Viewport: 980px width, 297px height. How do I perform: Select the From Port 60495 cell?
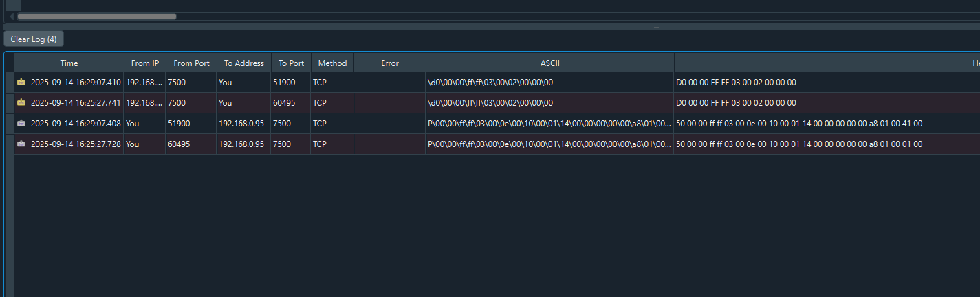pyautogui.click(x=179, y=144)
